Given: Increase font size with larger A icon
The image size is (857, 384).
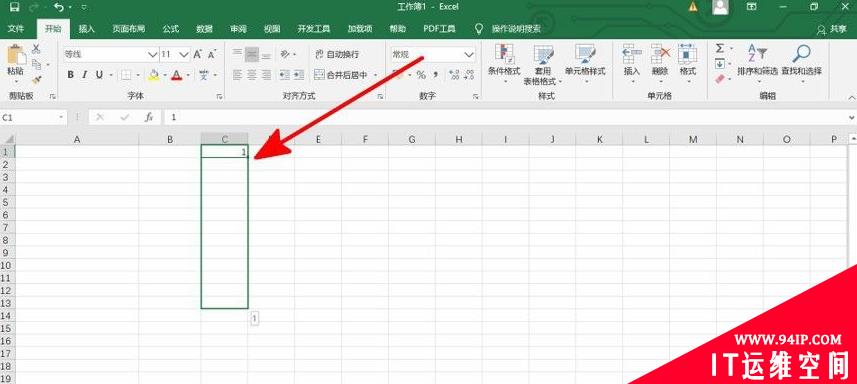Looking at the screenshot, I should click(198, 54).
